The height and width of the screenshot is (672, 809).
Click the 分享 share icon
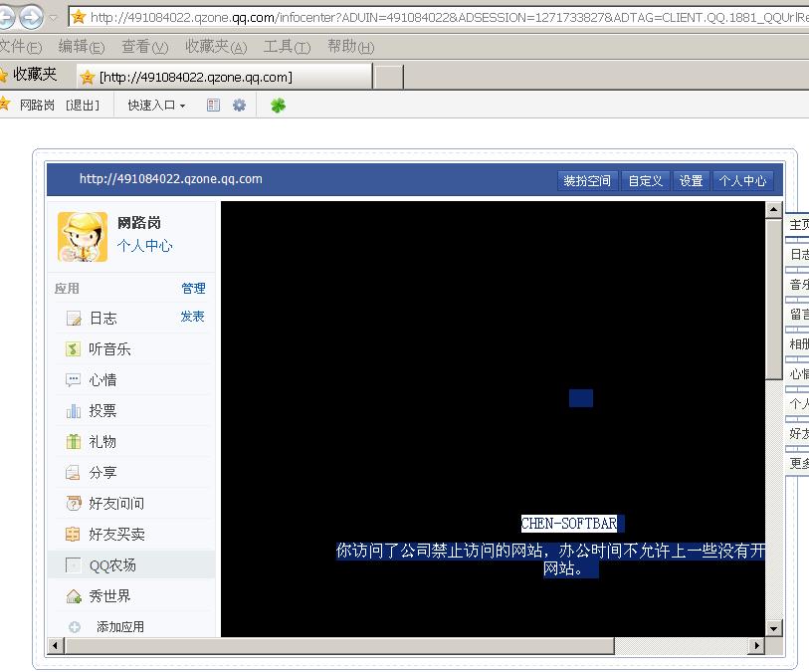tap(73, 472)
